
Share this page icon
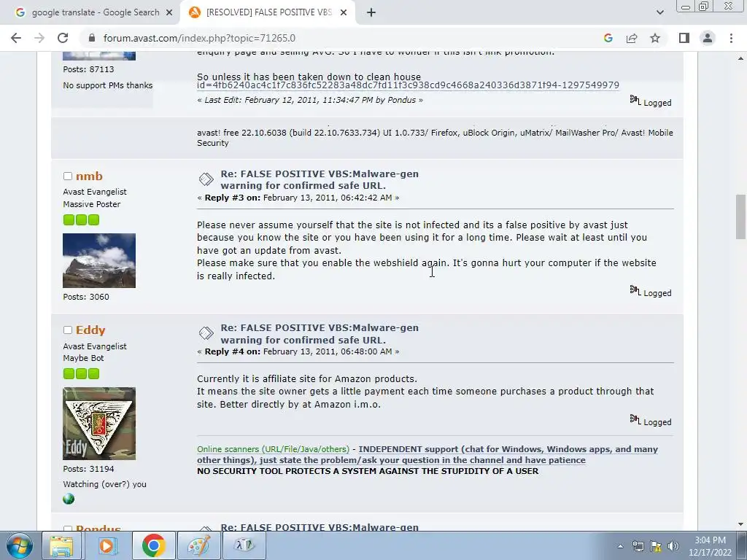pyautogui.click(x=632, y=38)
